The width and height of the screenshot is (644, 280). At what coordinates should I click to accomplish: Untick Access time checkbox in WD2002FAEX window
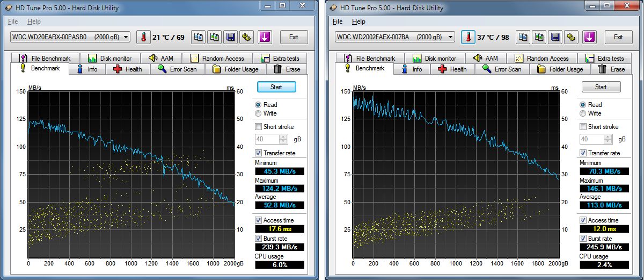tap(583, 220)
